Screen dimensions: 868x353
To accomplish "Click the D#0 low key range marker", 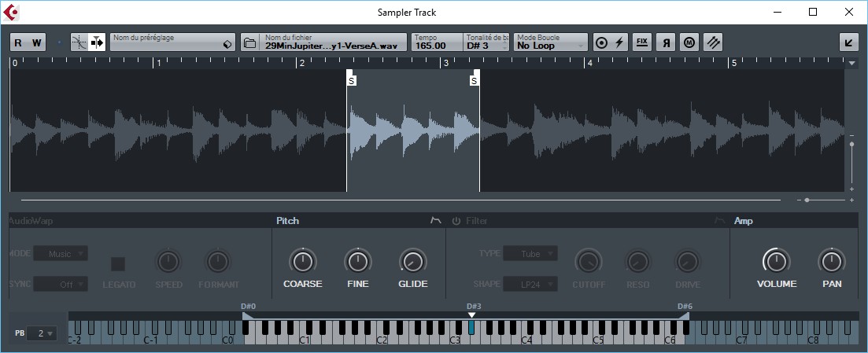I will tap(247, 315).
